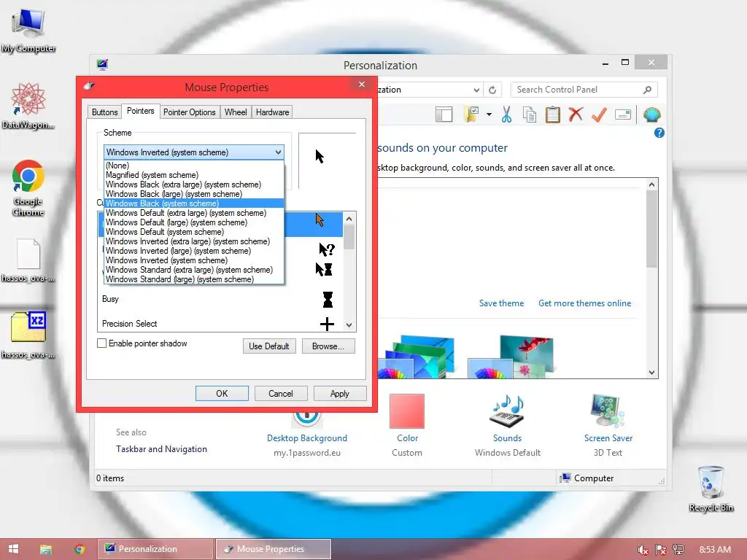This screenshot has height=560, width=747.
Task: Switch to the Hardware tab
Action: 273,112
